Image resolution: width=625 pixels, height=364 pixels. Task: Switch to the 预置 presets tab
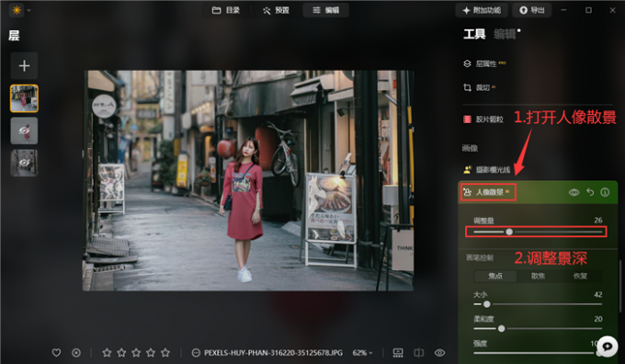pyautogui.click(x=276, y=10)
